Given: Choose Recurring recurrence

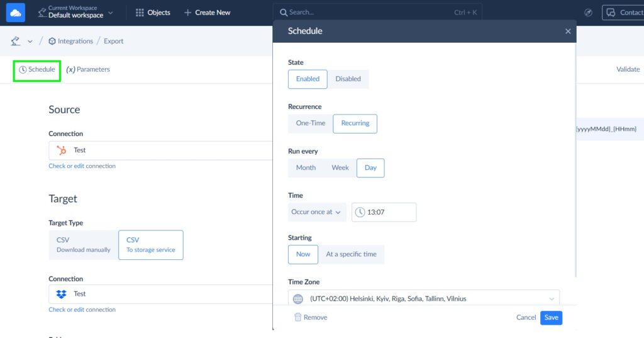Looking at the screenshot, I should 355,123.
